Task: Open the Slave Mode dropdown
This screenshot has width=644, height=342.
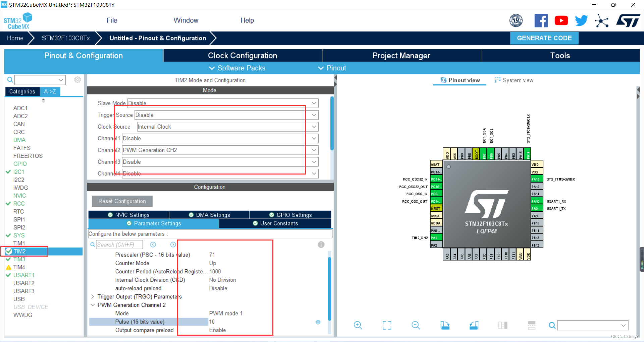Action: coord(223,103)
